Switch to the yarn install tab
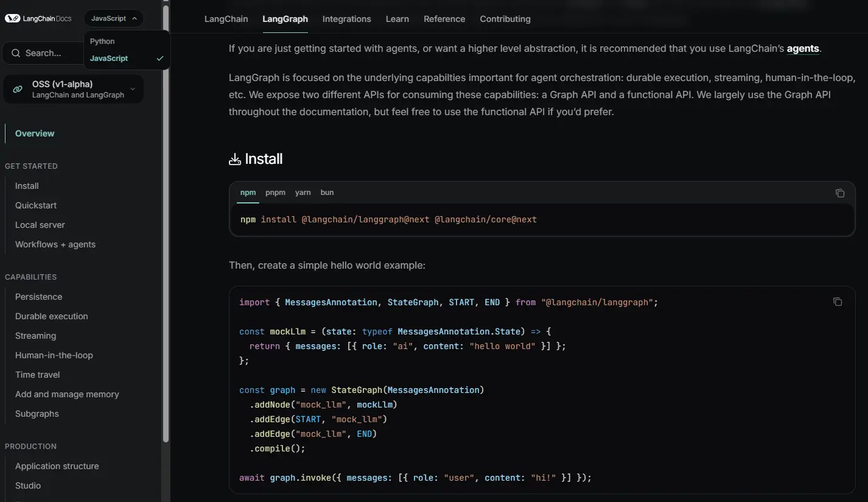 (303, 193)
